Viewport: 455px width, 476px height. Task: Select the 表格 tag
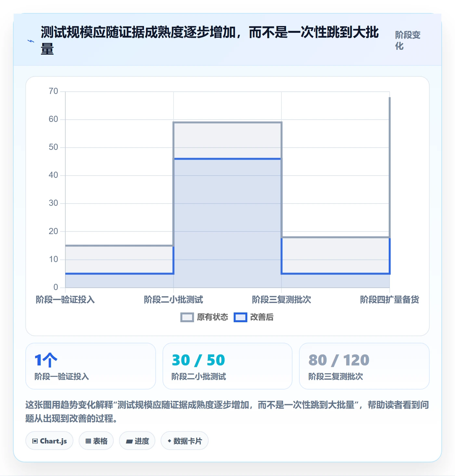click(x=96, y=441)
